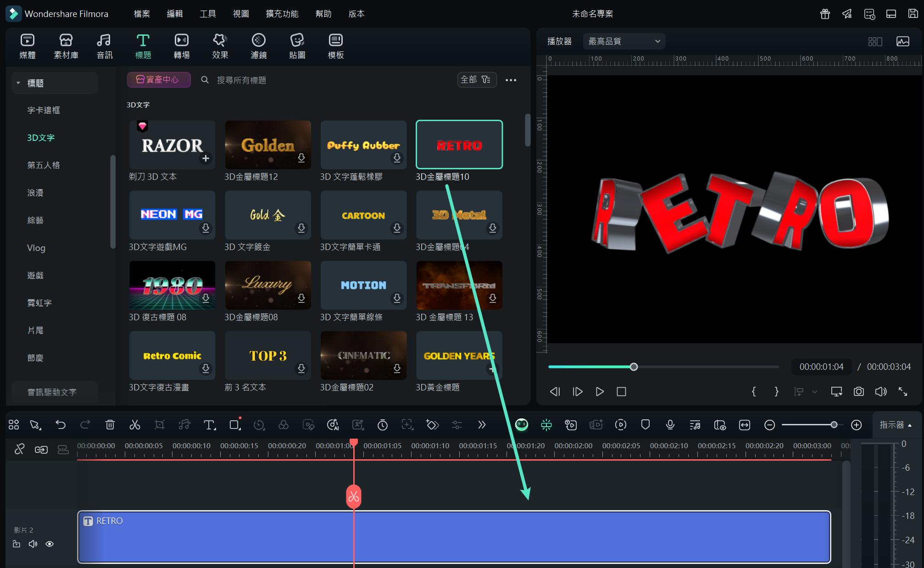
Task: Open the playback quality dropdown
Action: 624,41
